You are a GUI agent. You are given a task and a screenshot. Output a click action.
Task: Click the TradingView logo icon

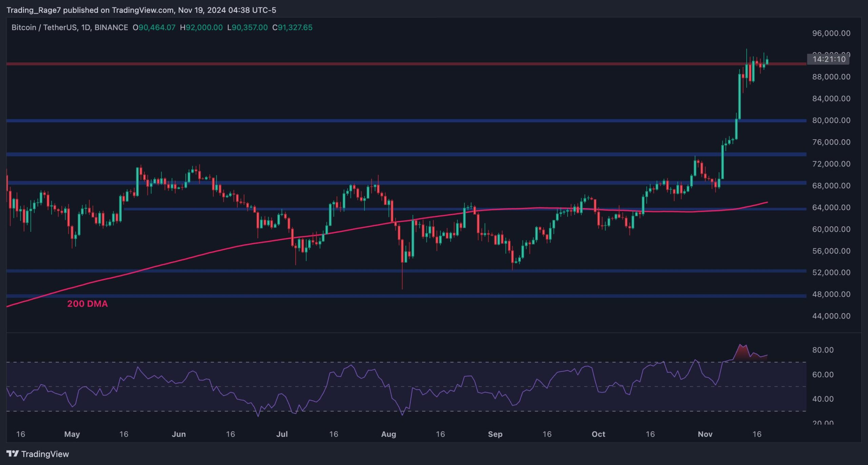click(x=13, y=453)
